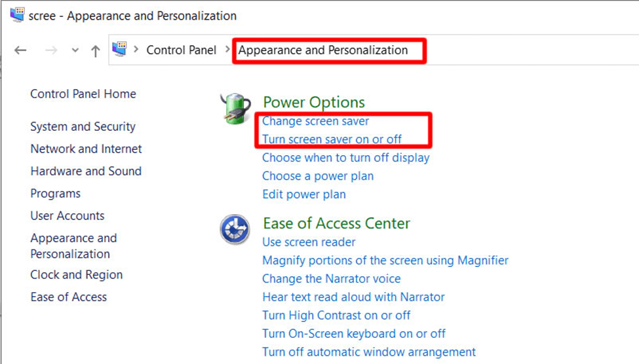Open Power Options heading link
Viewport: 639px width, 364px height.
(313, 102)
